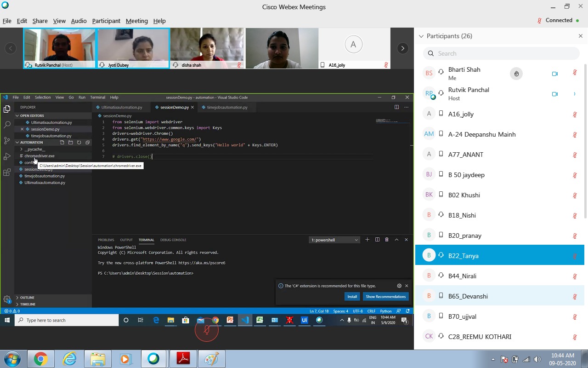Select Jyoti Dubey video thumbnail
The width and height of the screenshot is (588, 368).
click(x=134, y=48)
